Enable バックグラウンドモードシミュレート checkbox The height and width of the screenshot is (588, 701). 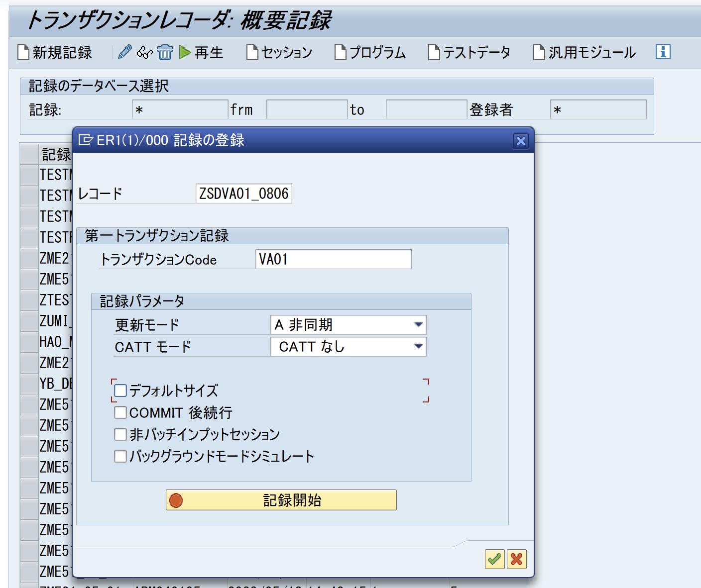pyautogui.click(x=120, y=456)
